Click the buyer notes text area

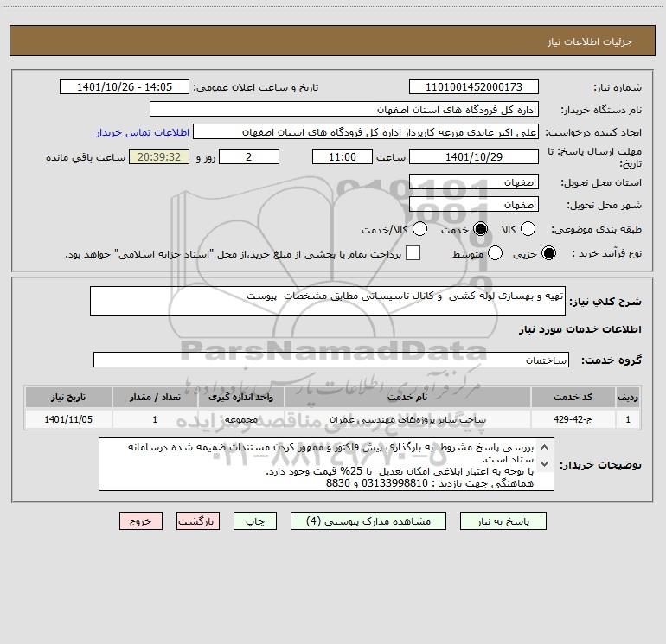(326, 464)
